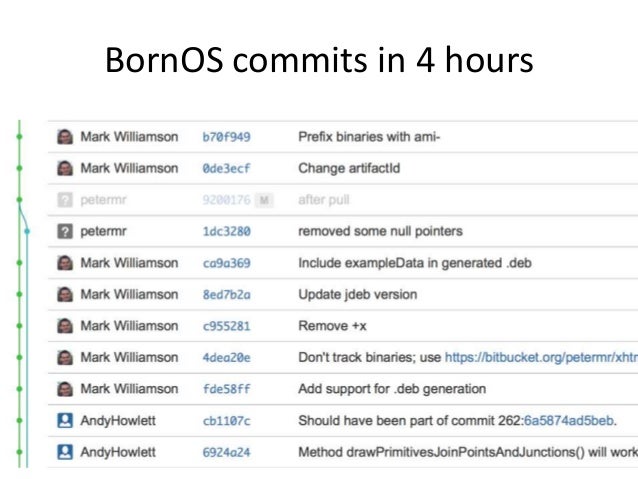Open commit hash b70f949

coord(226,137)
